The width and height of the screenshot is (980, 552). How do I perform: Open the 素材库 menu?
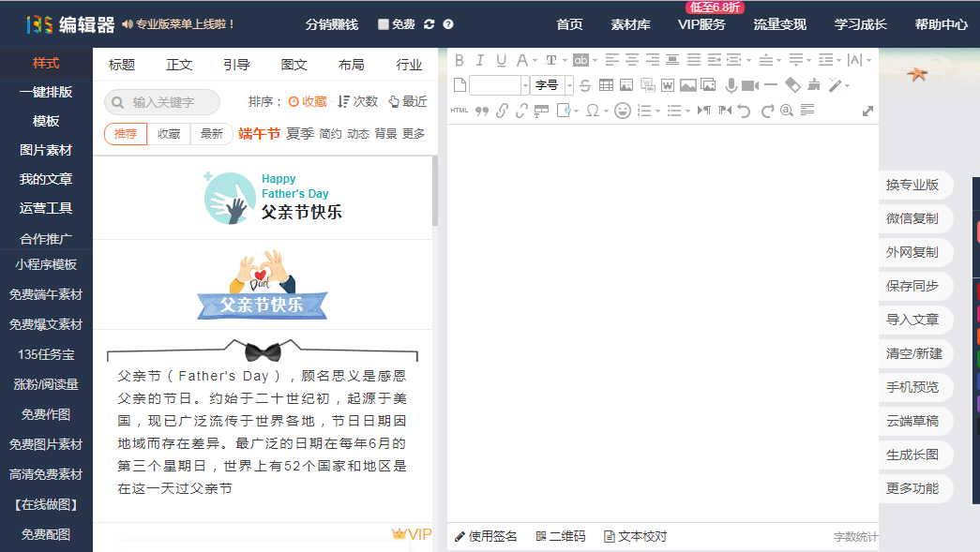point(630,24)
